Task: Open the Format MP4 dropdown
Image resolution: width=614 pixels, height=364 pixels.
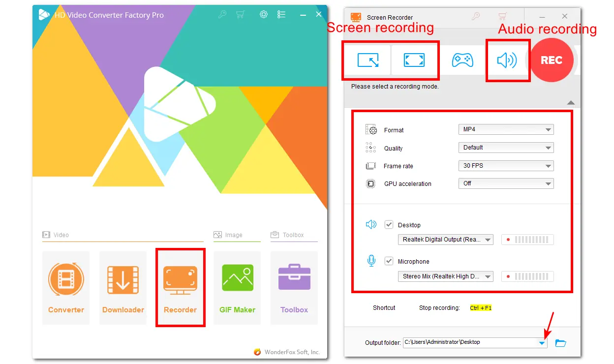Action: tap(506, 129)
